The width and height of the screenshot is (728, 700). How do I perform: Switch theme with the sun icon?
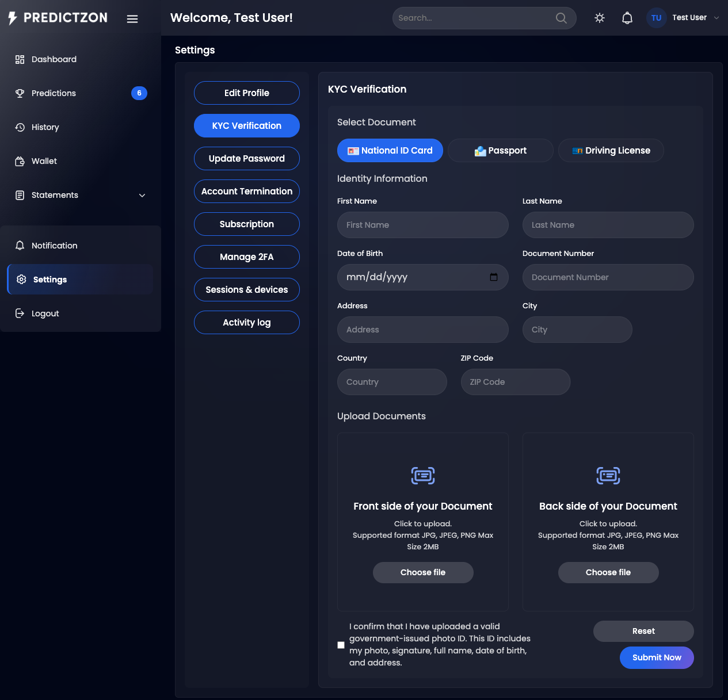point(600,18)
